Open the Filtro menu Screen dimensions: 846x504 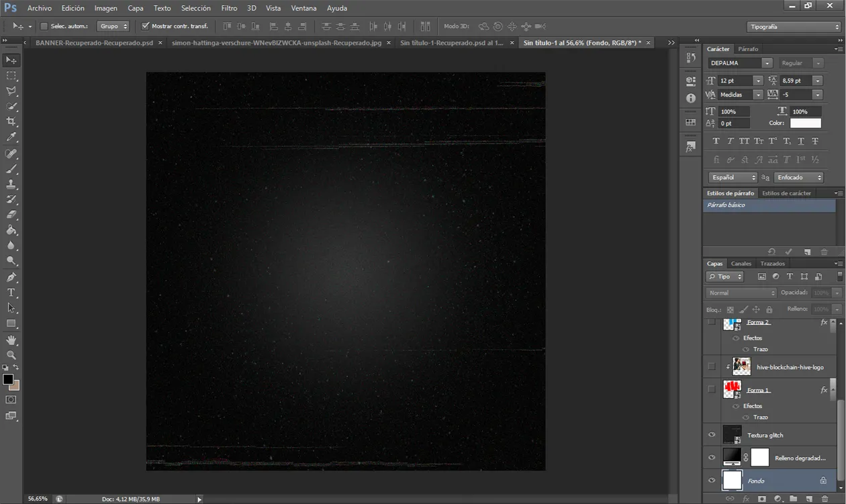tap(229, 8)
